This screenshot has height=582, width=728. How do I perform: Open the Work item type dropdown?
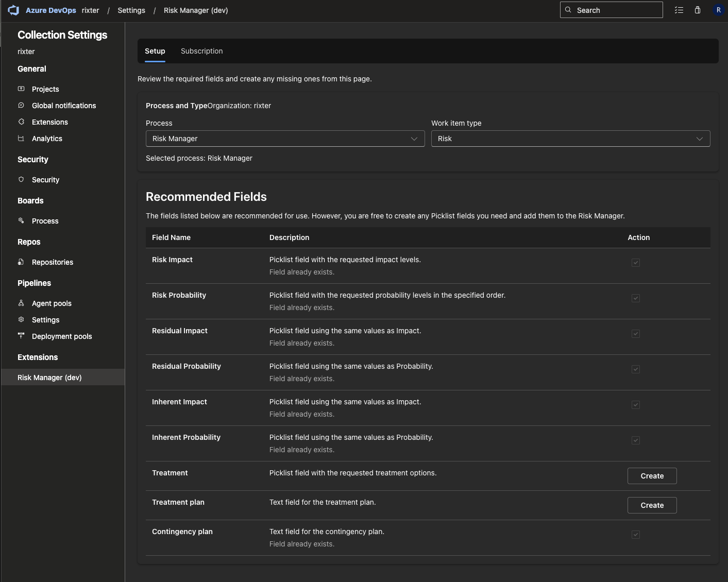point(570,139)
